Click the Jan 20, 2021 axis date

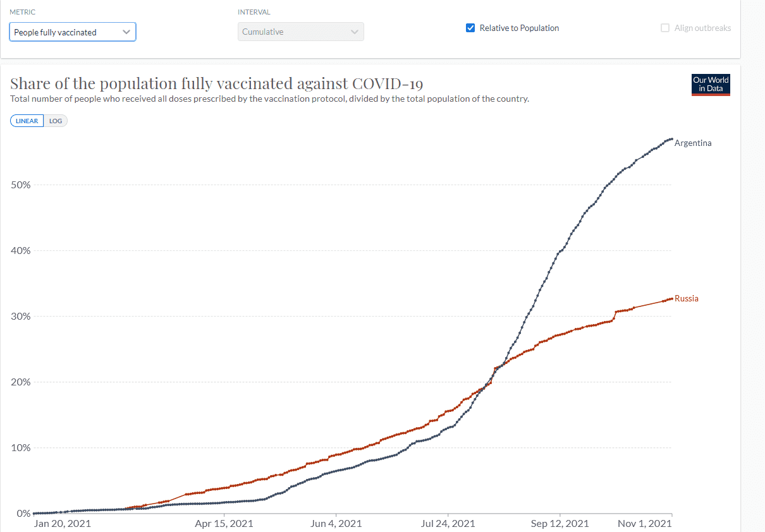coord(62,524)
